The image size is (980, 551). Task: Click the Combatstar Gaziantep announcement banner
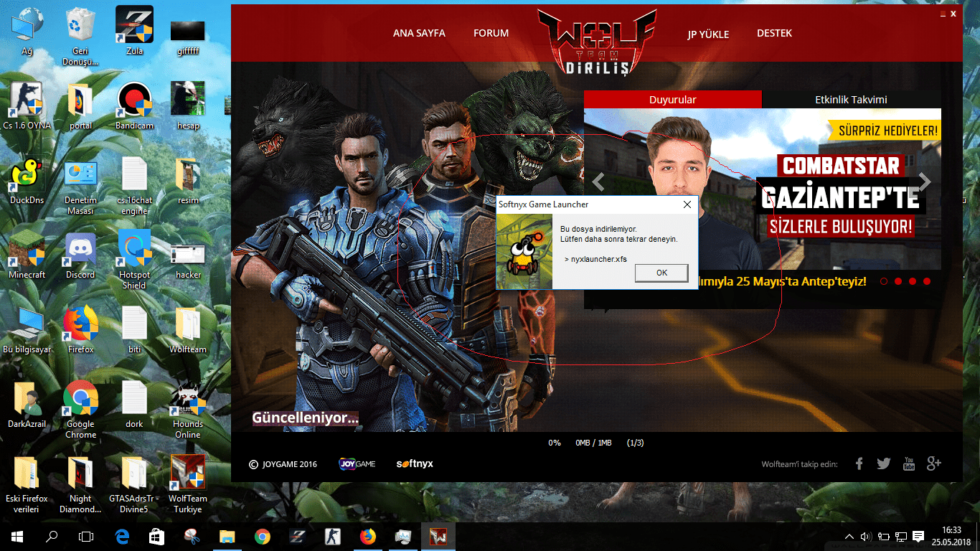(x=763, y=189)
